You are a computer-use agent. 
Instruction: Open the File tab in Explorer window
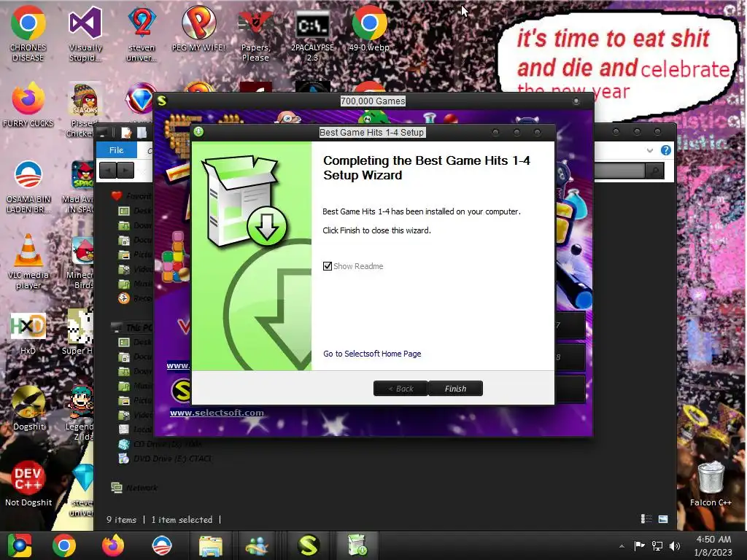116,150
